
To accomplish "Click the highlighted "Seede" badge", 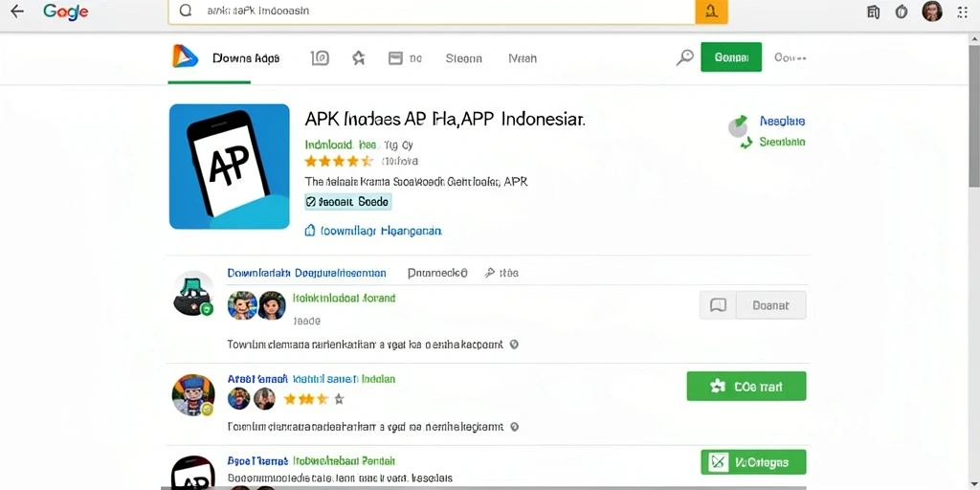I will point(347,202).
